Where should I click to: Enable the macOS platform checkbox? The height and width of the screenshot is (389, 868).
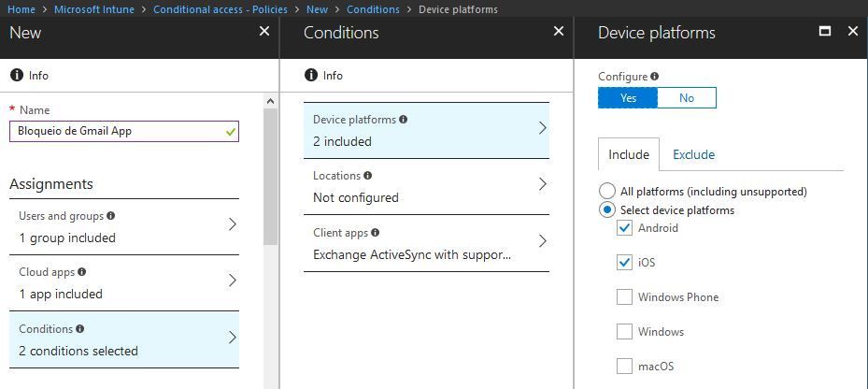(x=624, y=367)
